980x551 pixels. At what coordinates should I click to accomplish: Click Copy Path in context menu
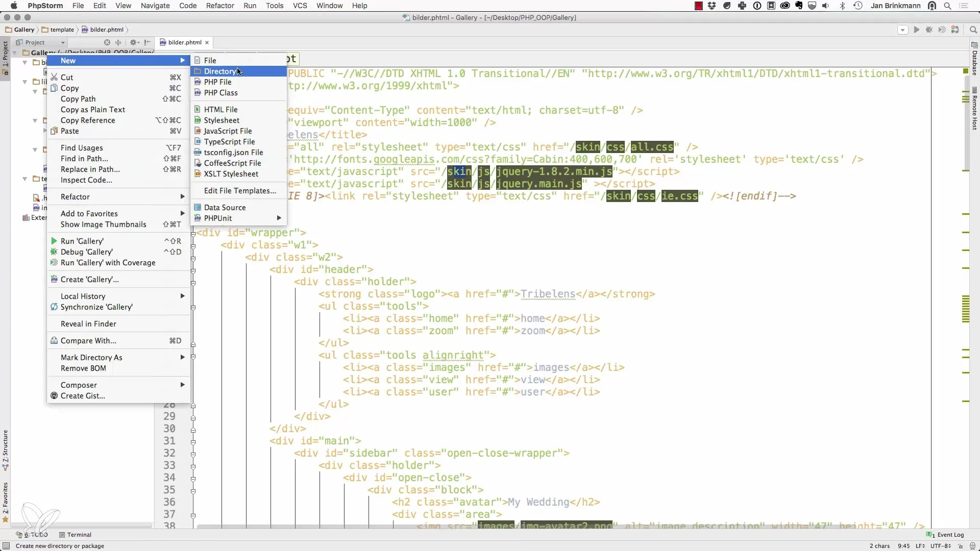tap(118, 99)
